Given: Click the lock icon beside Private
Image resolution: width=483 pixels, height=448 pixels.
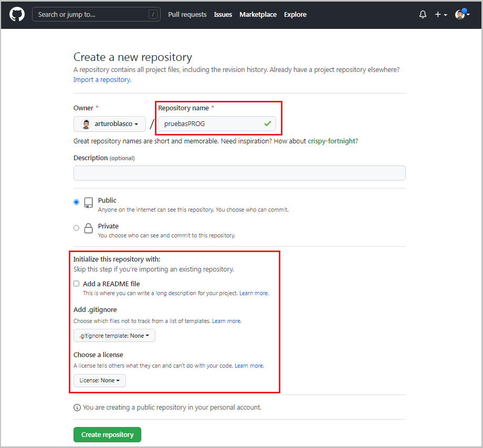Looking at the screenshot, I should click(88, 228).
